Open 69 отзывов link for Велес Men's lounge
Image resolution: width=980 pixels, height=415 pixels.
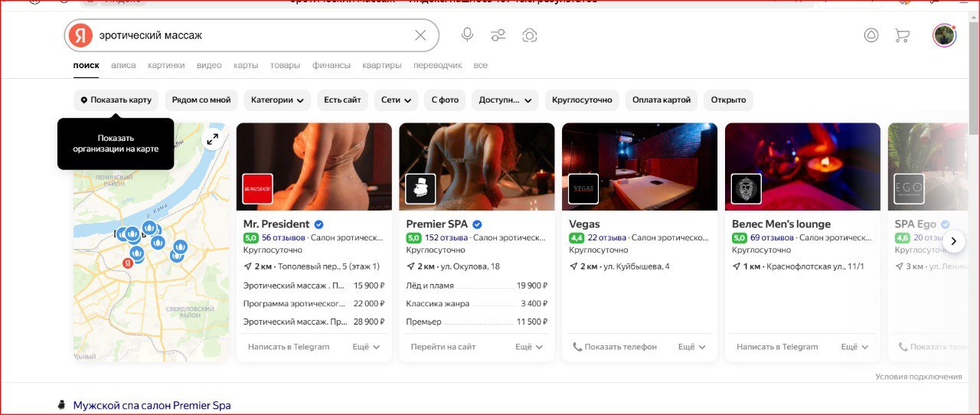(772, 237)
